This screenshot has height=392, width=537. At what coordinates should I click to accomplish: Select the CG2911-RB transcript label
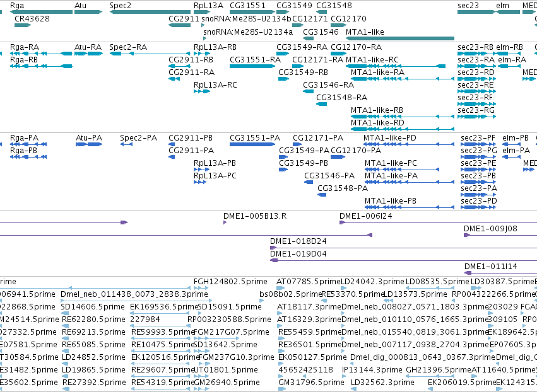tap(191, 59)
